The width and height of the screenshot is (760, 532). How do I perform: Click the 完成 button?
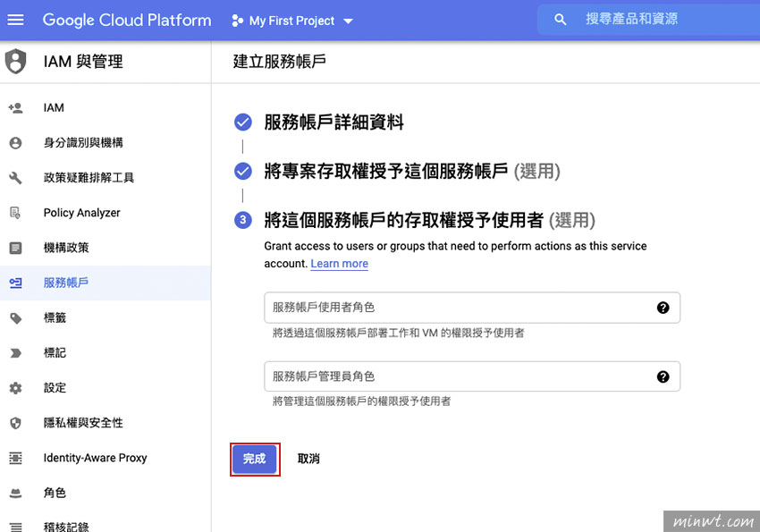click(255, 459)
